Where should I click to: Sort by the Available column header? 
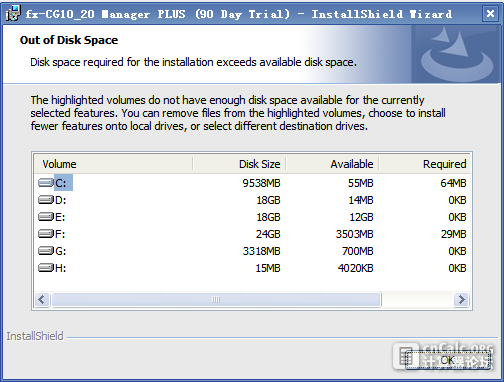tap(332, 164)
